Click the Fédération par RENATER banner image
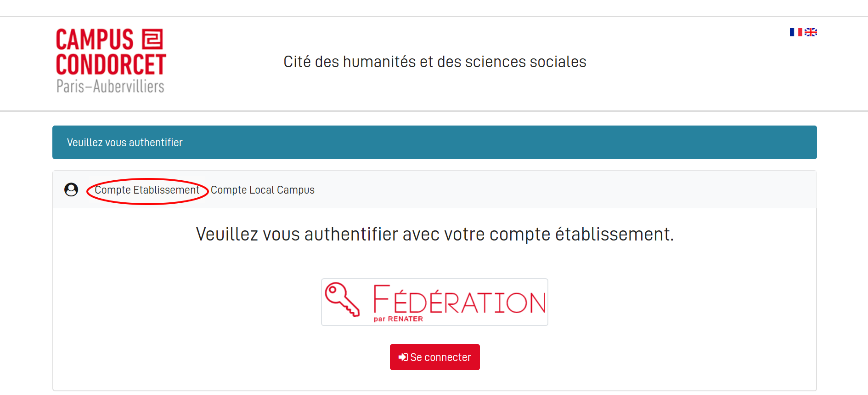This screenshot has width=868, height=395. pyautogui.click(x=434, y=302)
